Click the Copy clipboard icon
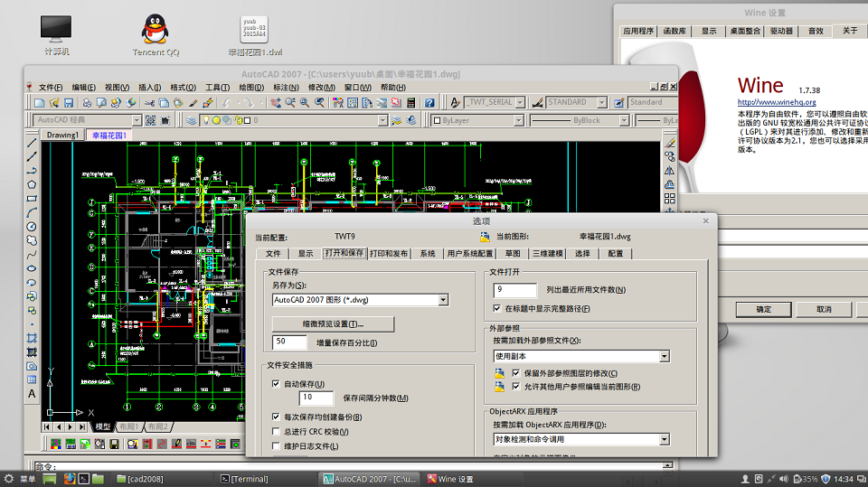Screen dimensions: 868x487 (164, 103)
